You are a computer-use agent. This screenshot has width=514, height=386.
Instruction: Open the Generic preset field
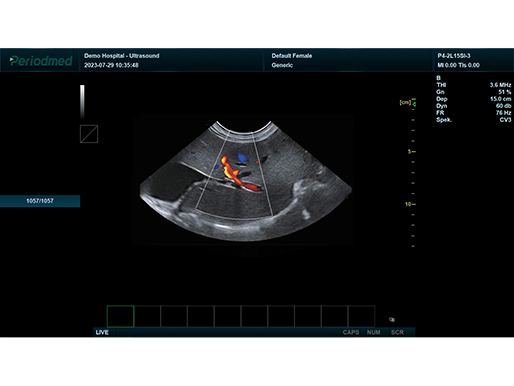pyautogui.click(x=282, y=65)
